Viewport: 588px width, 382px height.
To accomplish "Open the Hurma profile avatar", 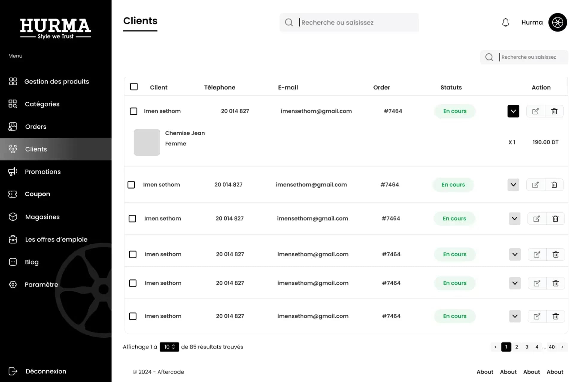I will (x=557, y=22).
